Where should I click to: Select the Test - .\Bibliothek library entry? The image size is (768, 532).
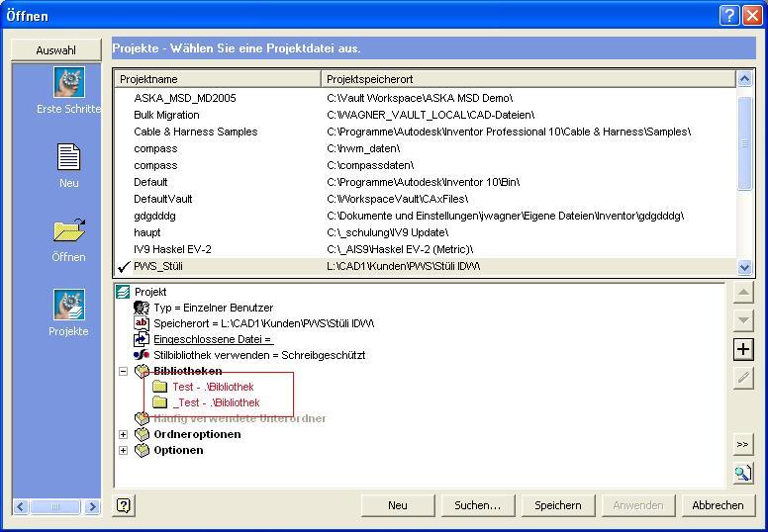(213, 387)
